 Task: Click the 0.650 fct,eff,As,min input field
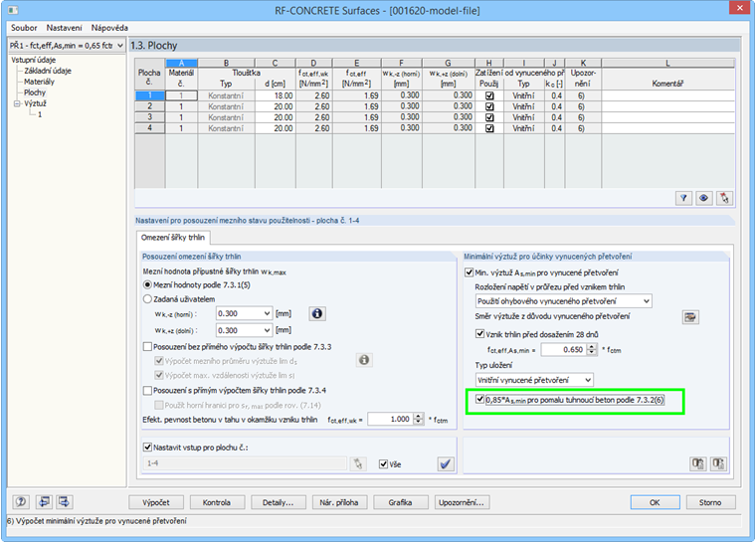point(563,350)
